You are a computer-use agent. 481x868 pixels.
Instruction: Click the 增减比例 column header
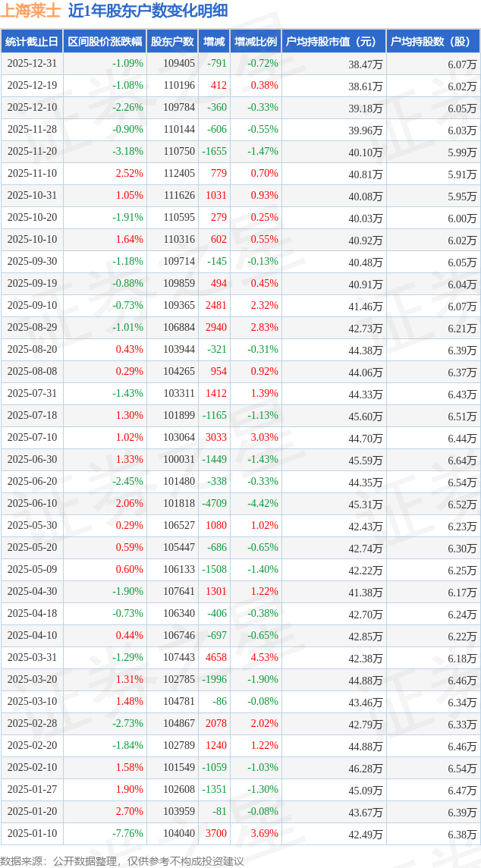coord(255,42)
